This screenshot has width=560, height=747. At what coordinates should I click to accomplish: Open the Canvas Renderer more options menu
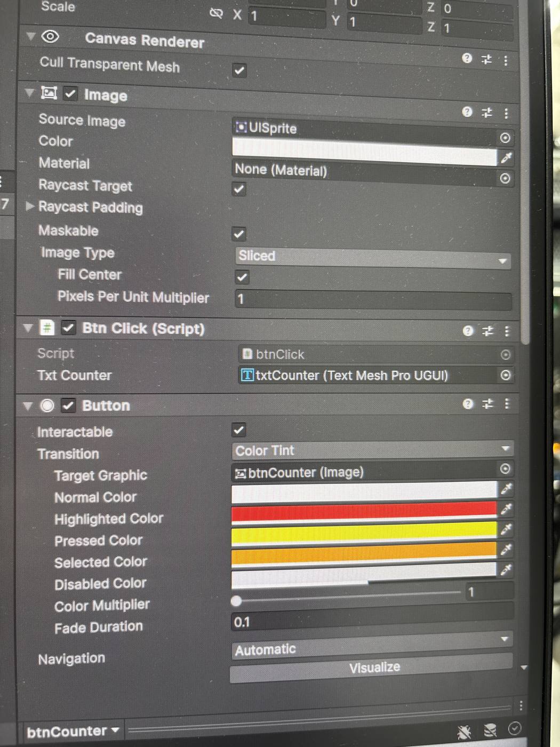pos(506,60)
